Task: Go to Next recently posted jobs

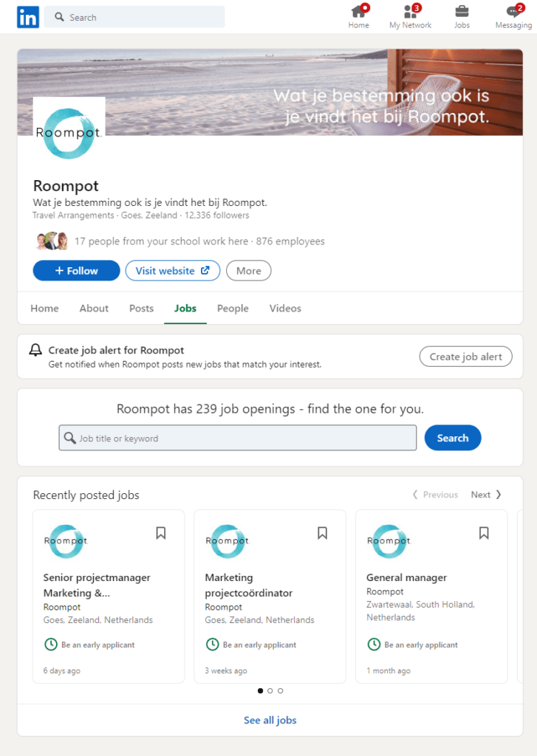Action: coord(486,495)
